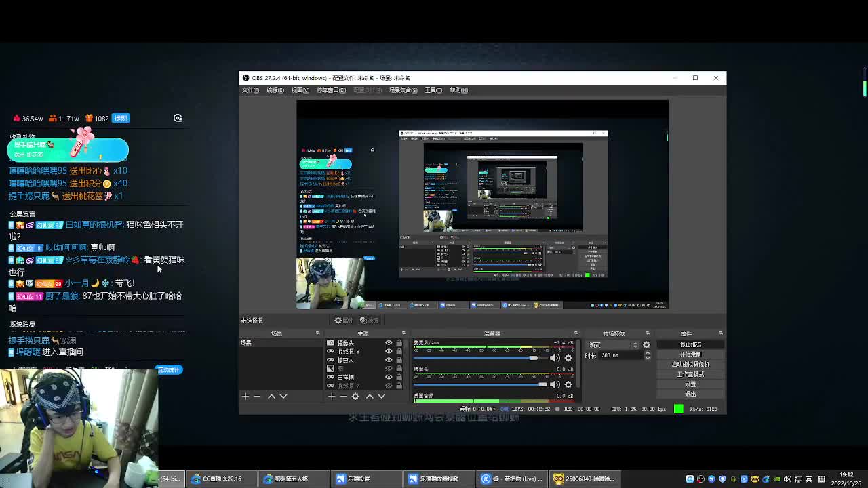868x488 pixels.
Task: Toggle lock for the 吉祥物 source
Action: (x=399, y=377)
